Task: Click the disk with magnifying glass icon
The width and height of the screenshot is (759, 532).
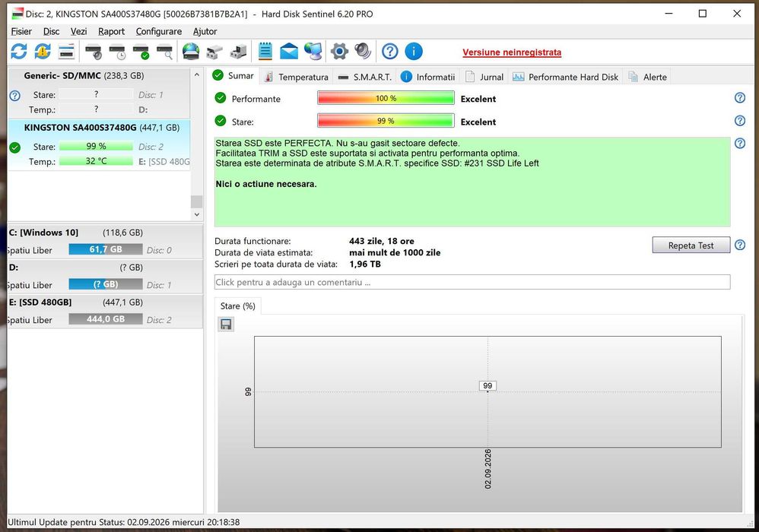Action: (164, 51)
